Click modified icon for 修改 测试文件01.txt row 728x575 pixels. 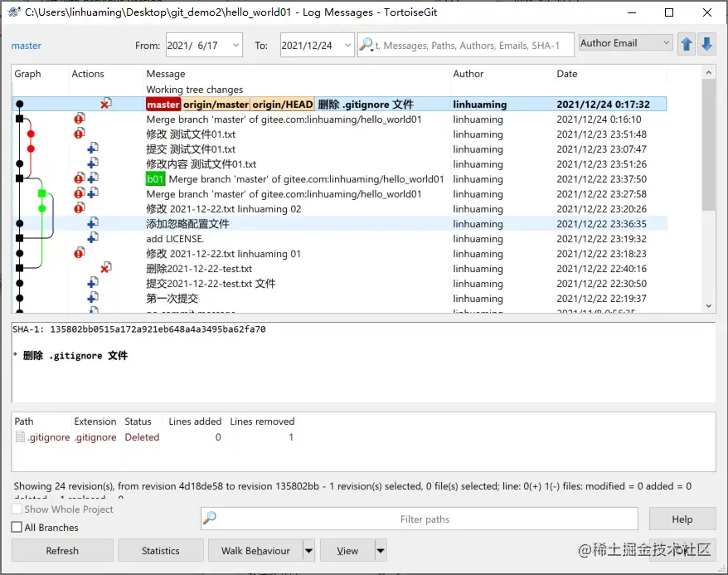[80, 134]
